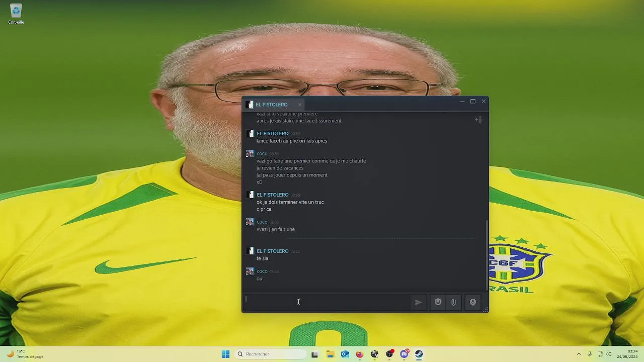
Task: Click the system tray microphone icon
Action: tap(589, 354)
